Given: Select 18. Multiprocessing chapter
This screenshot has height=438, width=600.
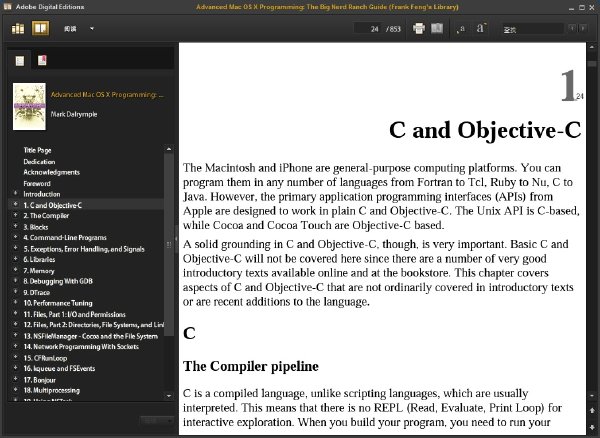Looking at the screenshot, I should tap(52, 390).
